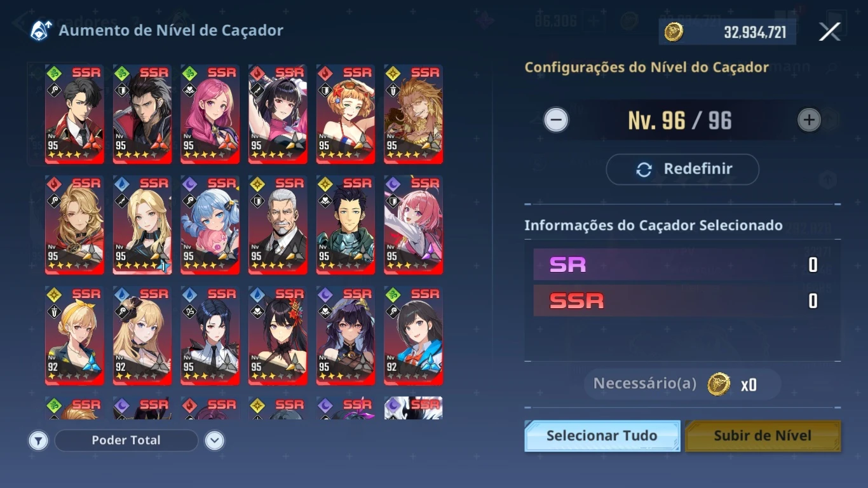Click the minus level decrease button
Viewport: 868px width, 488px height.
pyautogui.click(x=556, y=119)
